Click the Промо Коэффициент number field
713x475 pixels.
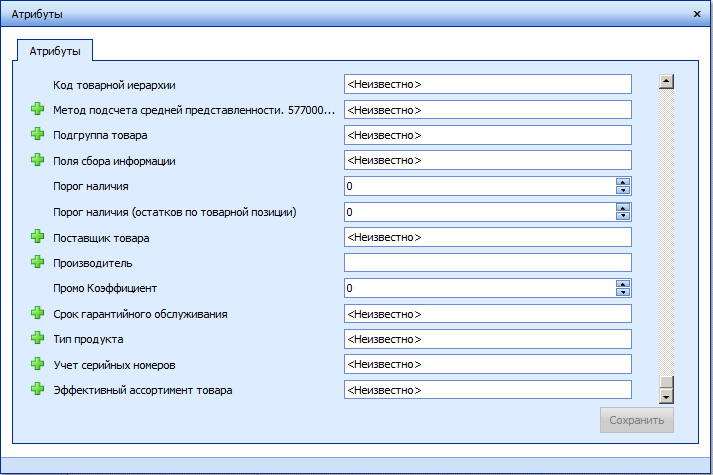tap(478, 288)
